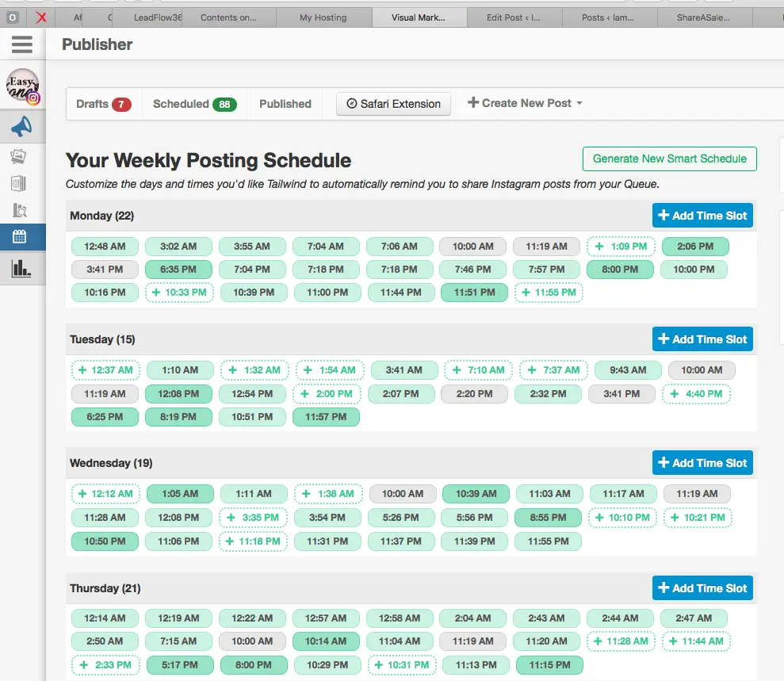Click Wednesday's empty 12:12 AM slot

click(x=105, y=494)
